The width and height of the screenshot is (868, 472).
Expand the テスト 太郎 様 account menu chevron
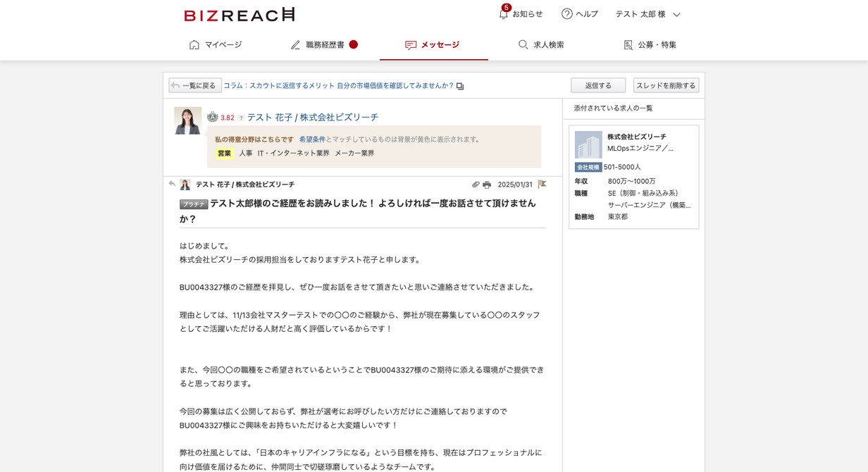coord(676,14)
